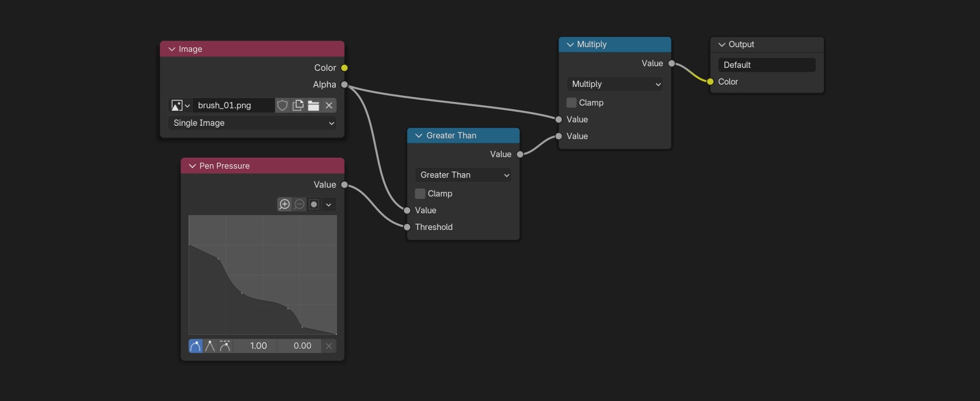980x401 pixels.
Task: Open image file with the folder icon
Action: [x=313, y=105]
